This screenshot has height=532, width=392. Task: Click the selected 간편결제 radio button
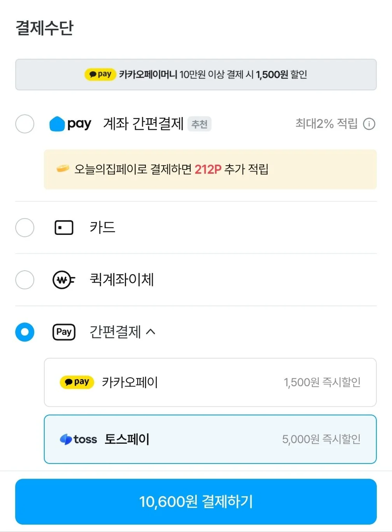25,332
